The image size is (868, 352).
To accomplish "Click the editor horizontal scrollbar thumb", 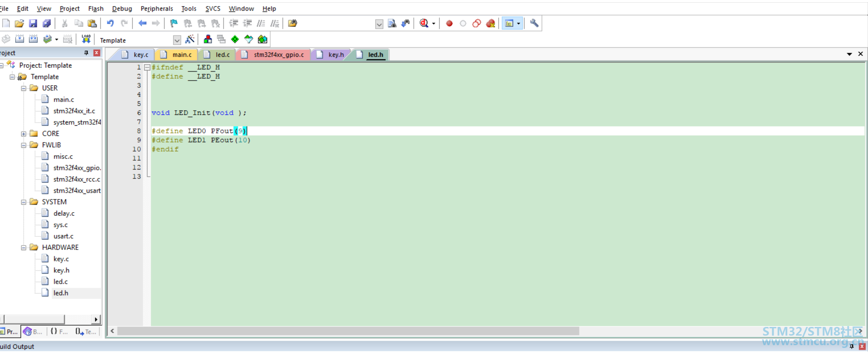I will tap(348, 331).
